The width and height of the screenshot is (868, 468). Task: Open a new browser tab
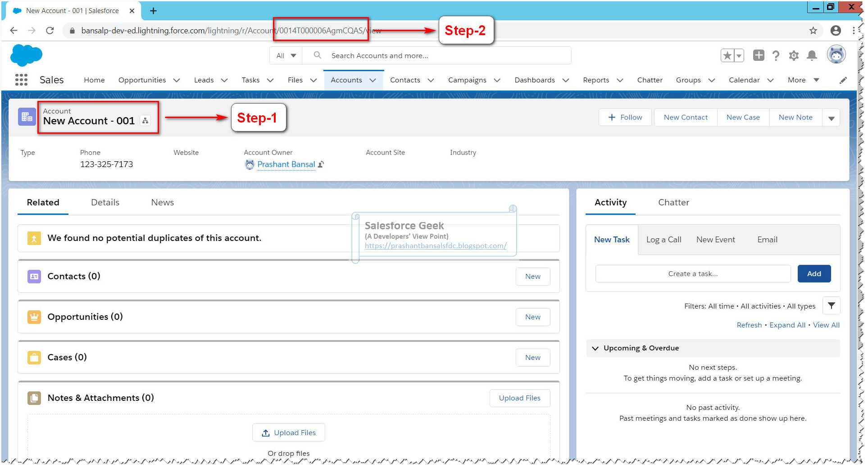tap(153, 11)
